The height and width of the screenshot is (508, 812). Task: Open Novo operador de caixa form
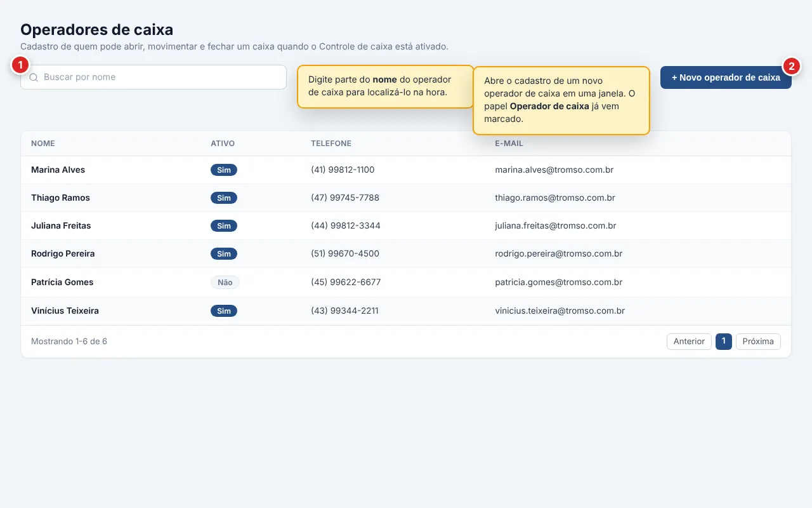point(726,77)
